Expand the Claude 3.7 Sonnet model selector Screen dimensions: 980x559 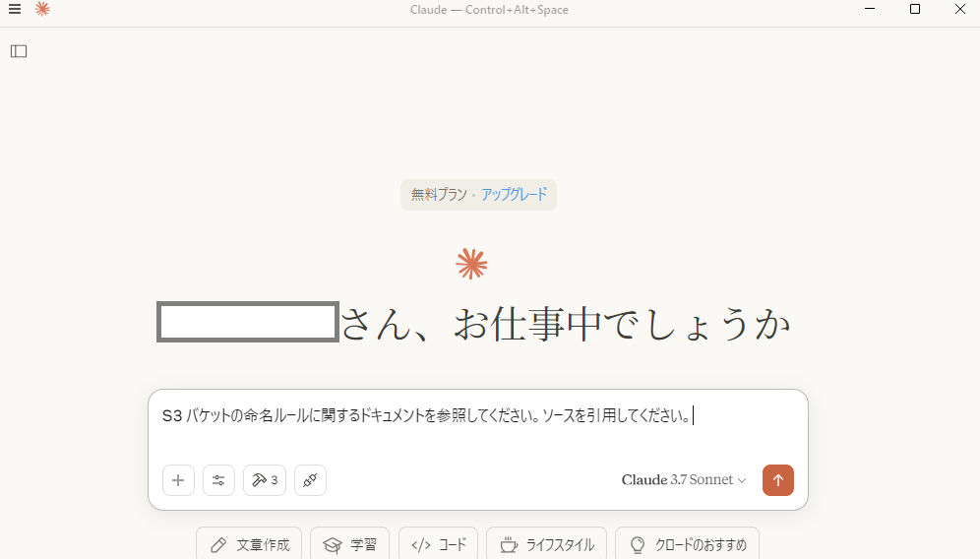(x=684, y=480)
